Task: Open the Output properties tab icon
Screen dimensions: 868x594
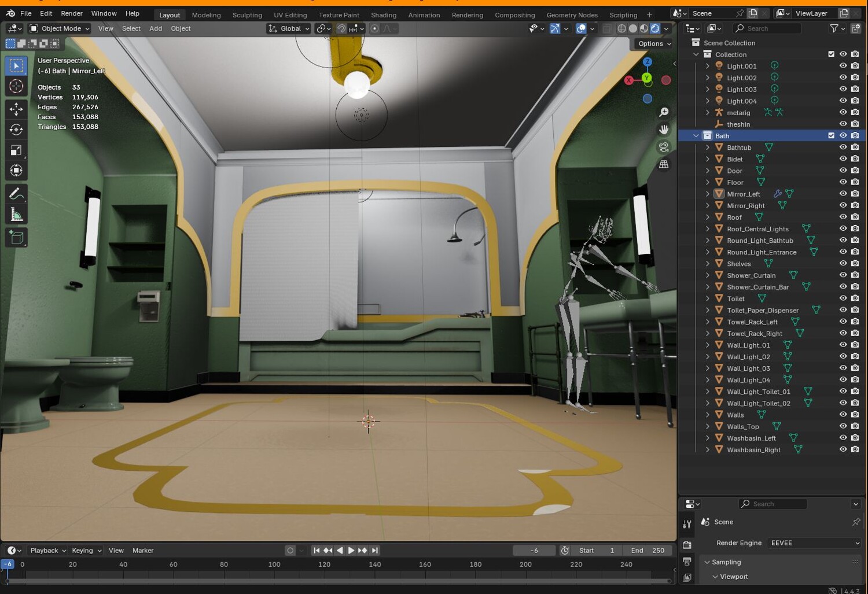Action: tap(687, 561)
